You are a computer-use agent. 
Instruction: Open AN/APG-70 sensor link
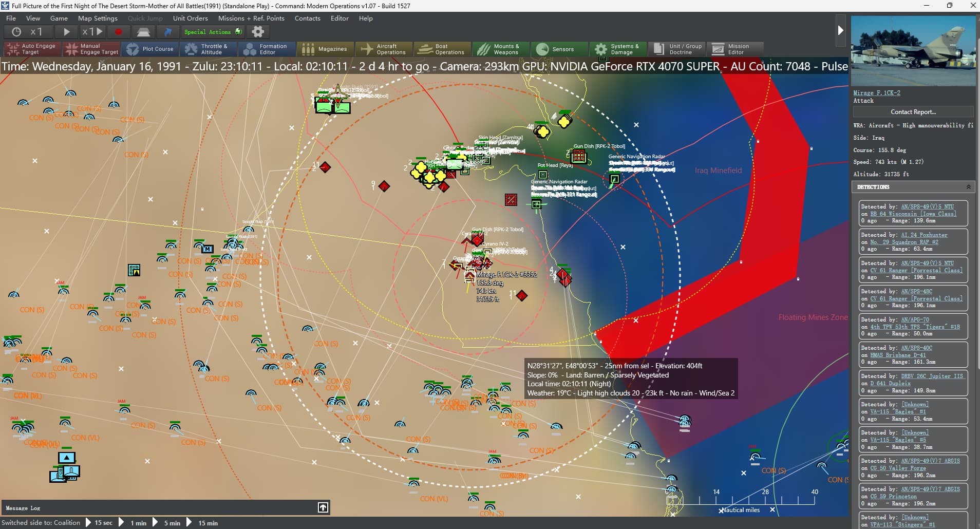point(915,319)
